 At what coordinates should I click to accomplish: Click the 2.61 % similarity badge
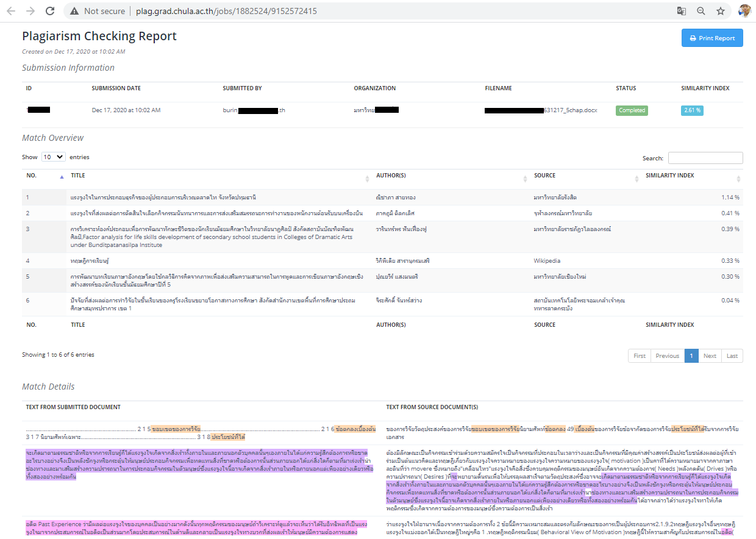click(x=692, y=110)
